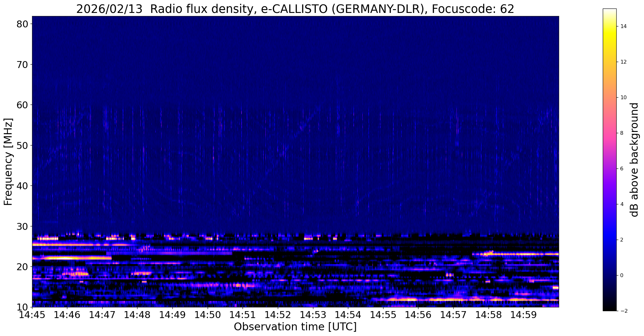This screenshot has width=644, height=336.
Task: Click the 14:48 time tick label
Action: pos(137,314)
